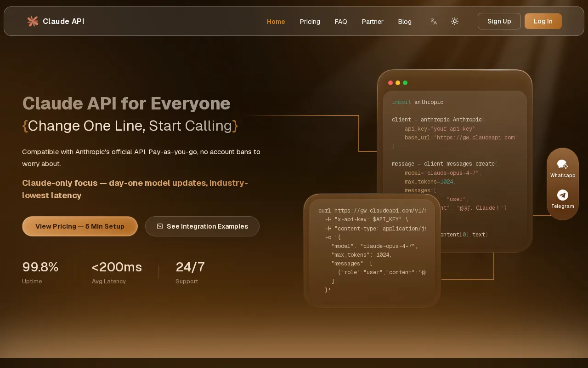Click the 'Uptime' label
The height and width of the screenshot is (368, 588).
pyautogui.click(x=32, y=281)
